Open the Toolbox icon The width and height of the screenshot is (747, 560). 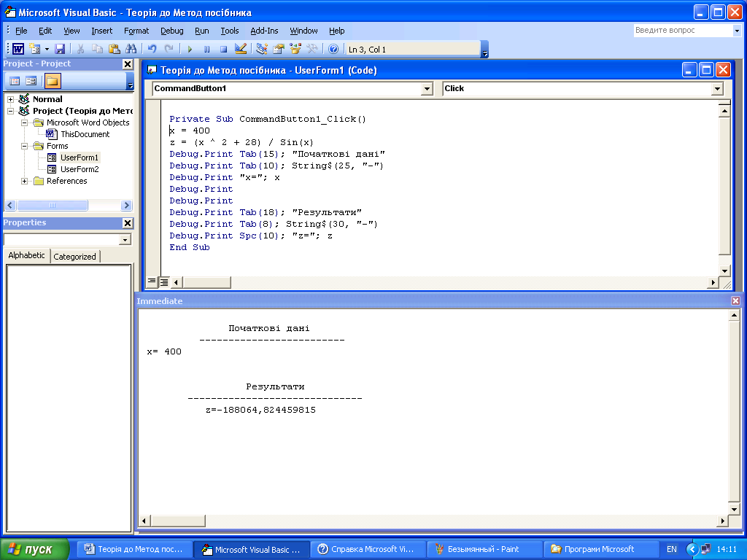coord(312,49)
